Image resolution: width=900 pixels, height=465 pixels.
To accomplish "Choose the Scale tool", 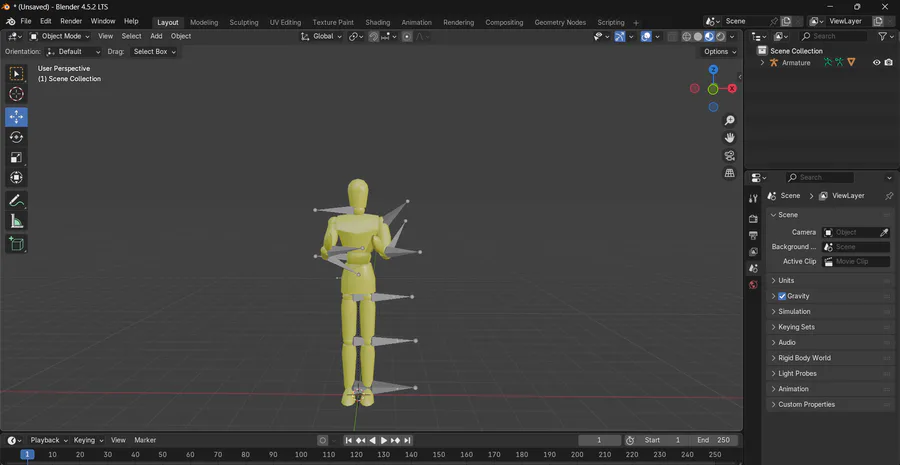I will coord(16,157).
